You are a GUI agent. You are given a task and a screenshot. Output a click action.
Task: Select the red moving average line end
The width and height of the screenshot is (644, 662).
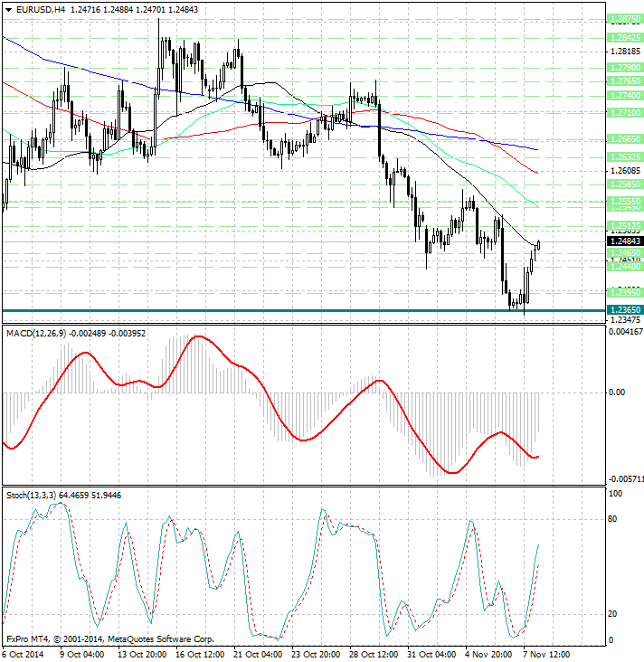[535, 172]
